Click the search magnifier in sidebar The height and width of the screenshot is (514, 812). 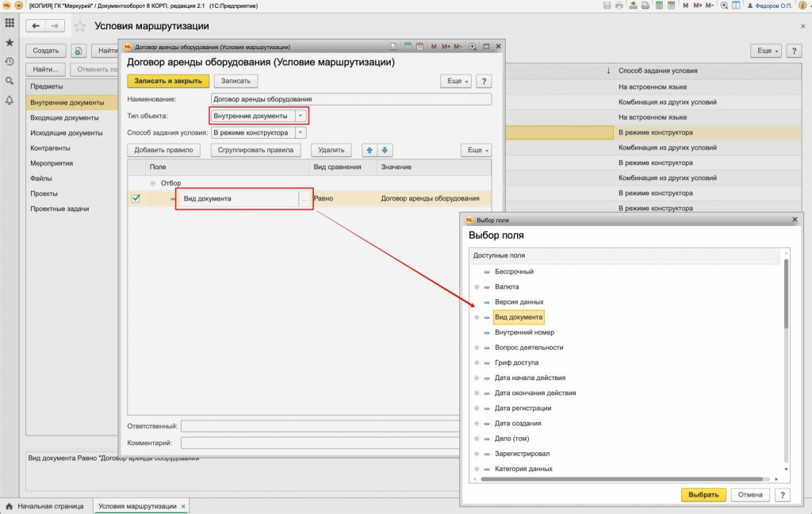pos(10,81)
